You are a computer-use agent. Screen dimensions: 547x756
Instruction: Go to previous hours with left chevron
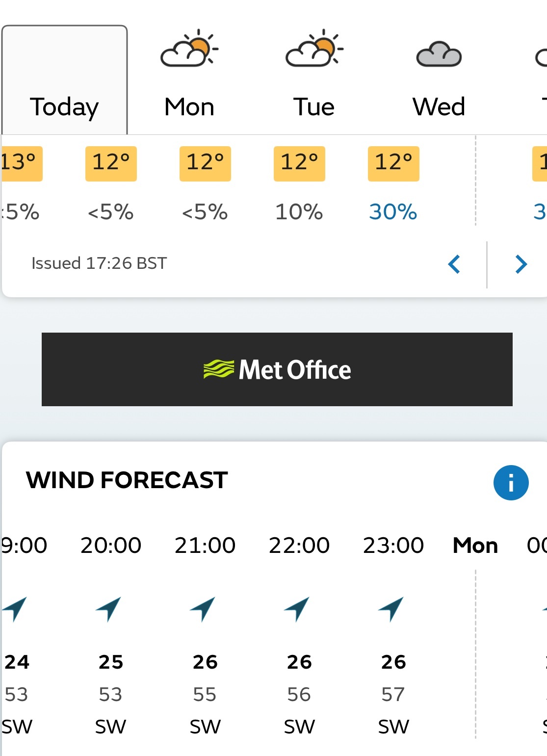pyautogui.click(x=454, y=264)
